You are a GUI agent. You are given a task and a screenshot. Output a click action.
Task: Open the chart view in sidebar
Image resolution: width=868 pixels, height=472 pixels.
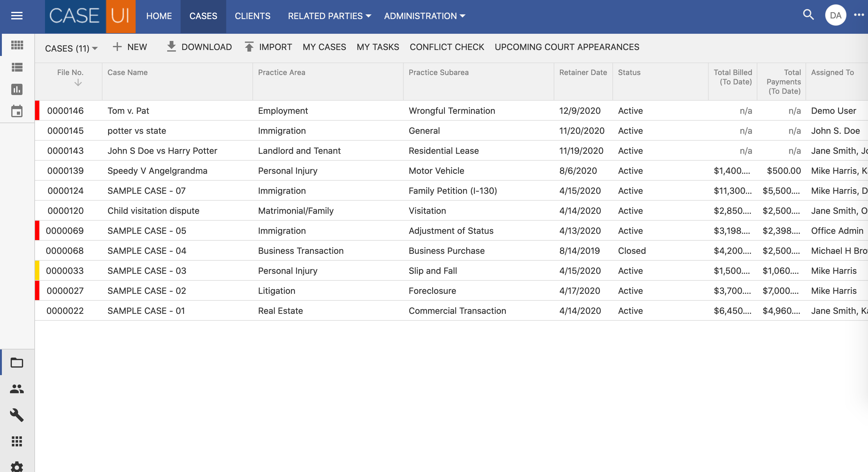point(17,89)
